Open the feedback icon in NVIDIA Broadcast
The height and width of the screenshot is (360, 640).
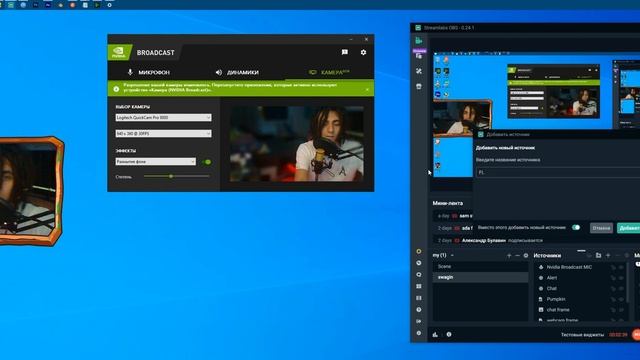tap(345, 52)
